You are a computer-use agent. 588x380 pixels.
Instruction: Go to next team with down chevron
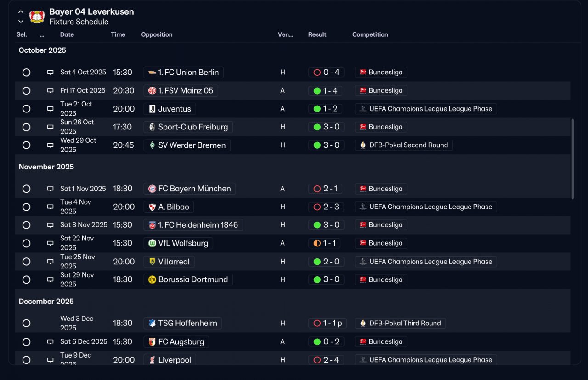pos(21,22)
